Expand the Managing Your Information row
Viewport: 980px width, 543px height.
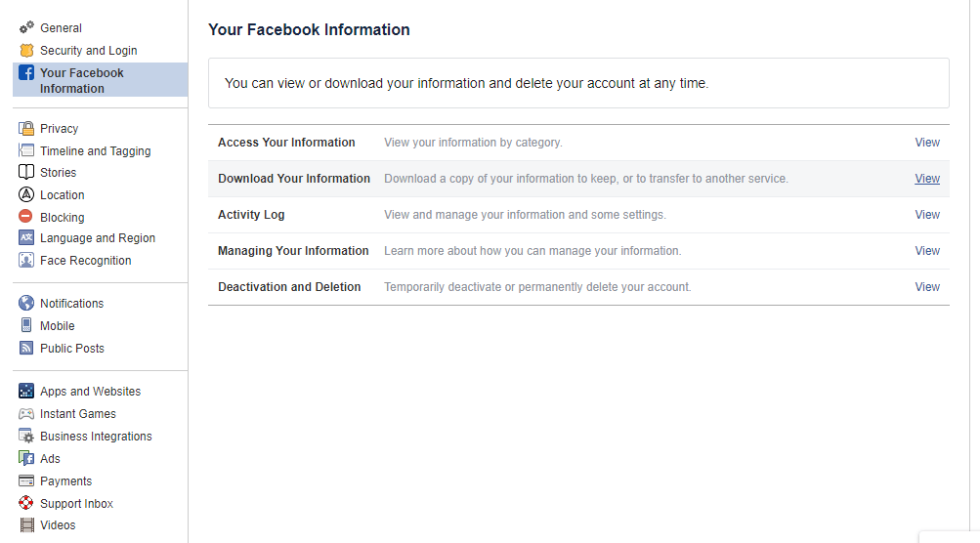[293, 251]
